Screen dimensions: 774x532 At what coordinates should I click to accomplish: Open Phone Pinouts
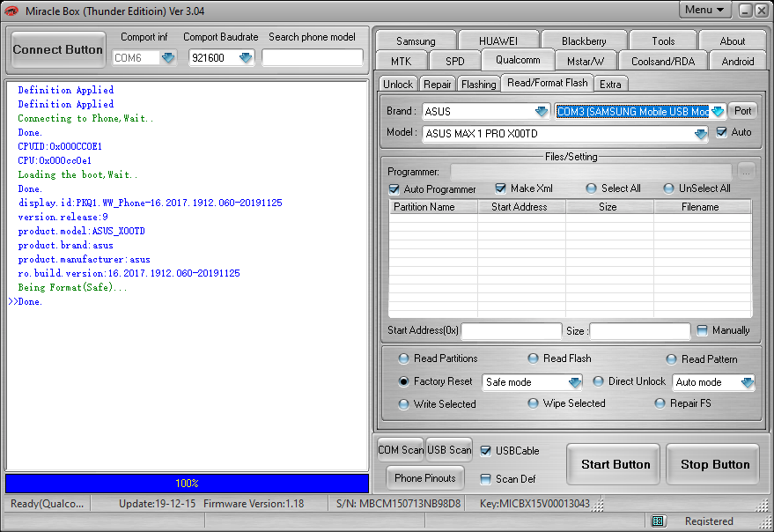tap(425, 478)
